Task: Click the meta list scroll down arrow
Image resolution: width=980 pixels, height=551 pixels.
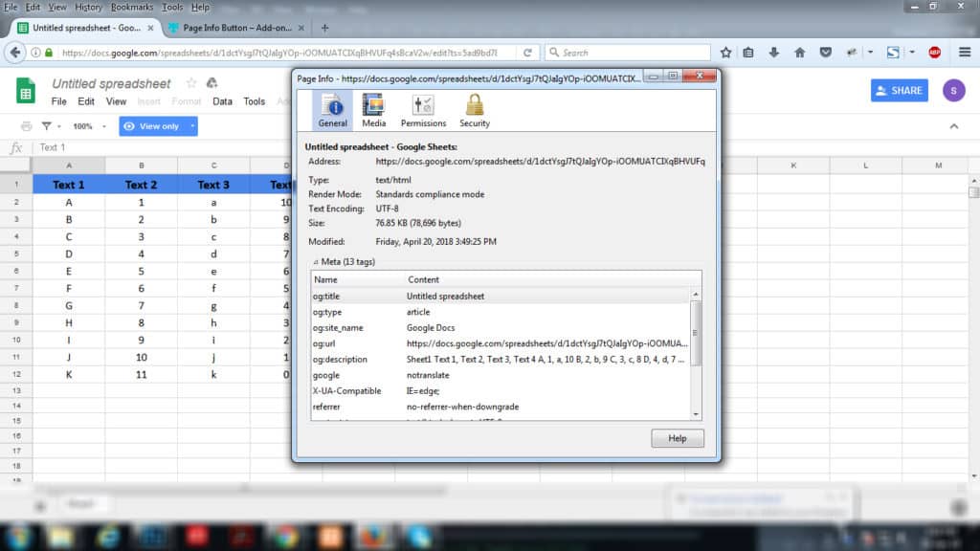Action: click(696, 414)
